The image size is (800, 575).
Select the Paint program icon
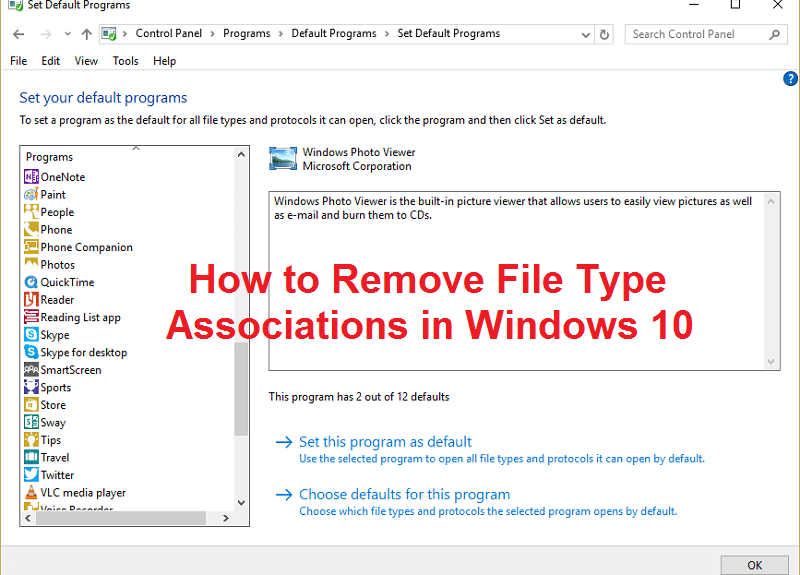pos(31,194)
